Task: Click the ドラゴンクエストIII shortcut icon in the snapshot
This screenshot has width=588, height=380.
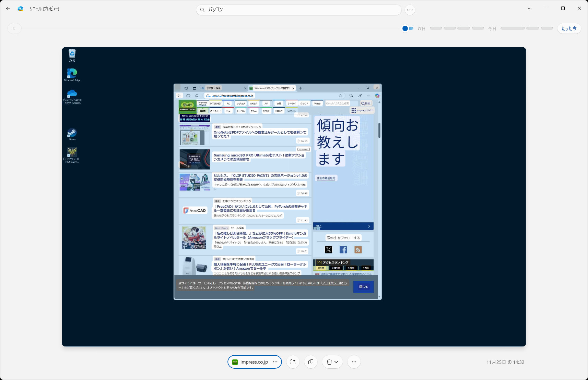Action: [x=72, y=152]
